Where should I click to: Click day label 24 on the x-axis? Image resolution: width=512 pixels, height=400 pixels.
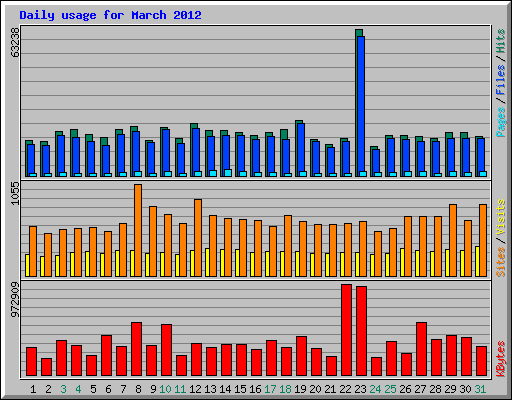point(375,389)
